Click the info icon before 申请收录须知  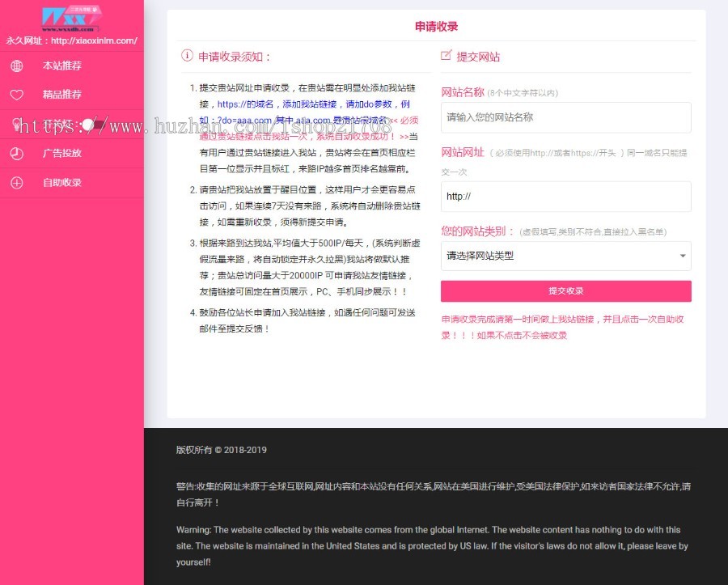187,56
